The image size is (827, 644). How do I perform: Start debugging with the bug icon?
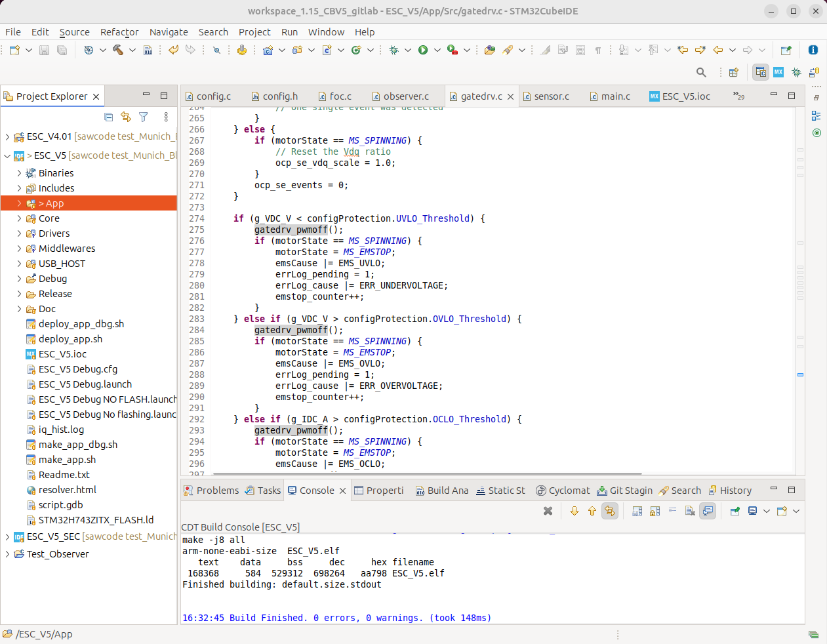pyautogui.click(x=393, y=50)
